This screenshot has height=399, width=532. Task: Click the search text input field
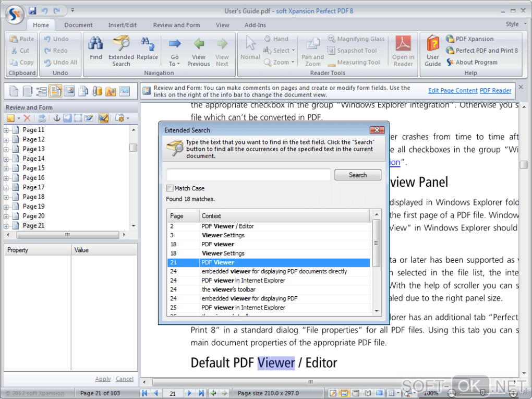coord(248,175)
